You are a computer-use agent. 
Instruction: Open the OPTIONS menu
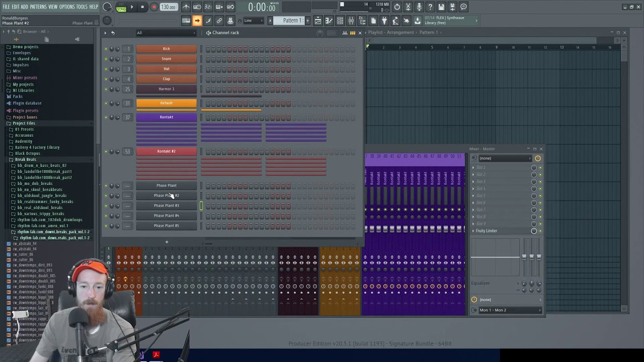coord(67,7)
